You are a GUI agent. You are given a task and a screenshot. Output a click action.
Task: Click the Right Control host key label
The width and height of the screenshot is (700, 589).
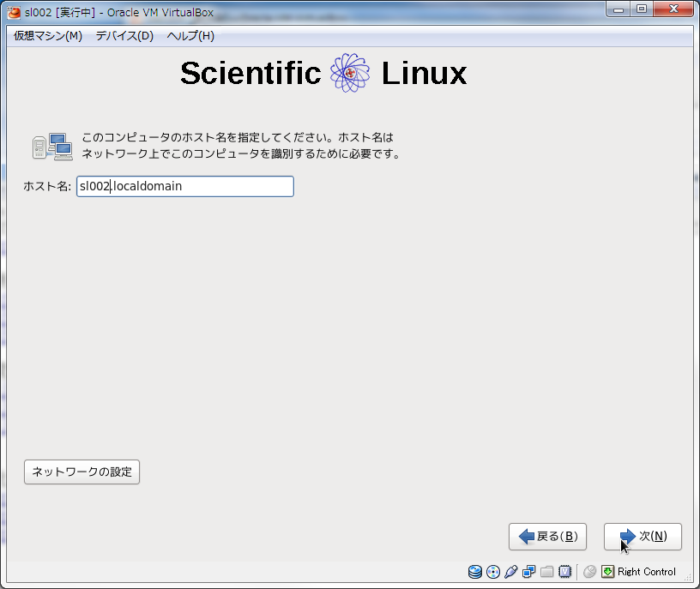point(647,572)
